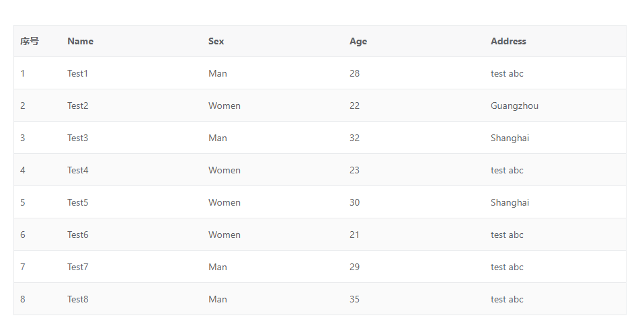Image resolution: width=644 pixels, height=332 pixels.
Task: Click the Address column header
Action: [508, 41]
